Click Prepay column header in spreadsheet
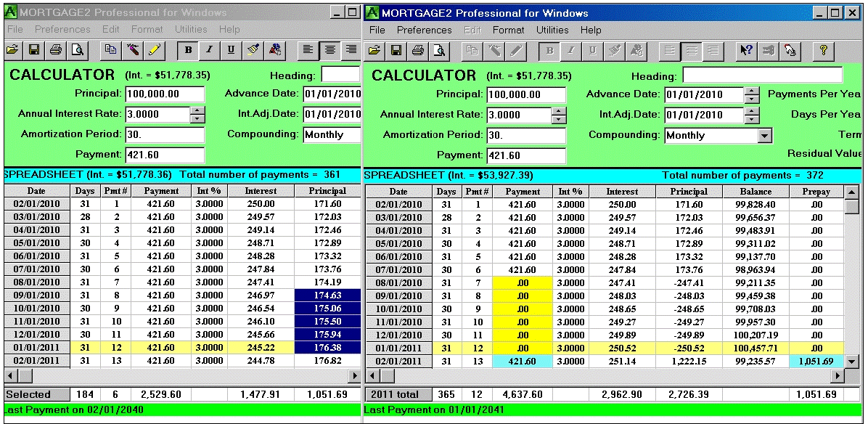Viewport: 868px width, 424px height. (x=816, y=192)
